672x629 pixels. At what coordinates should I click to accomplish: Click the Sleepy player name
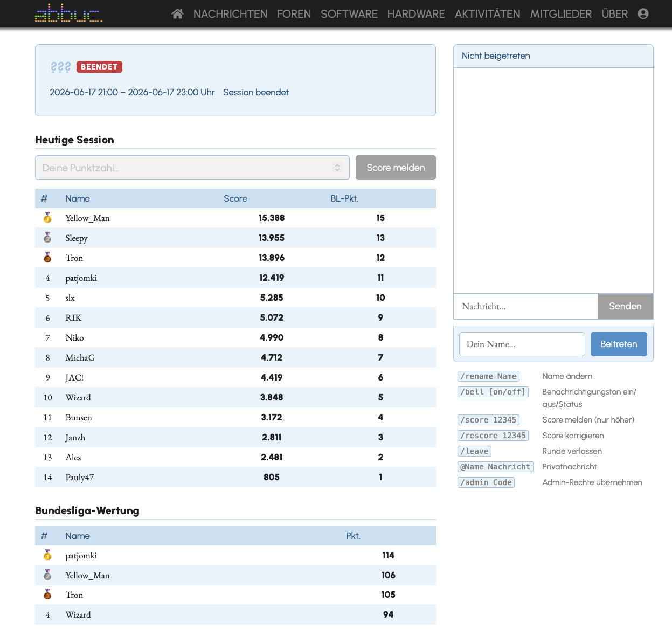click(77, 238)
